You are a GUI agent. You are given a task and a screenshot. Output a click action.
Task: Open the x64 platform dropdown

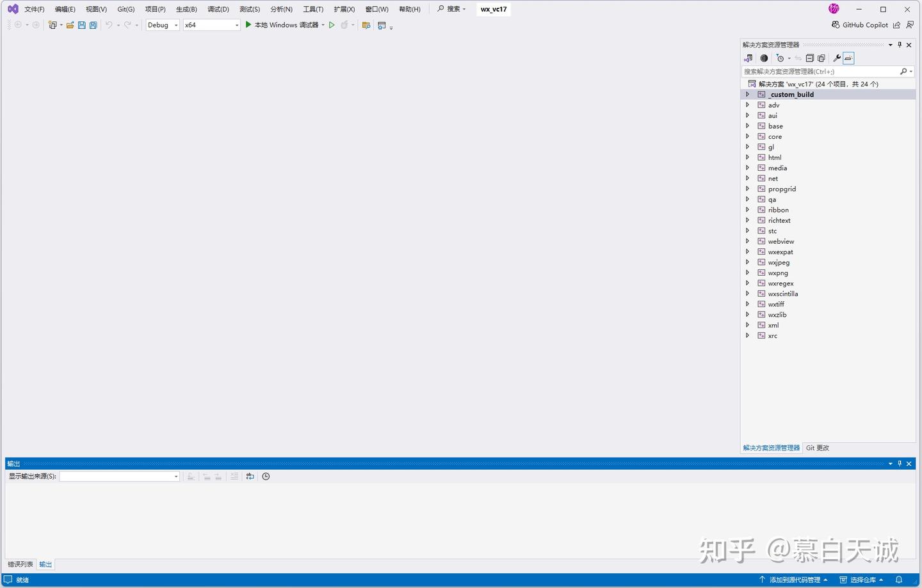coord(236,25)
